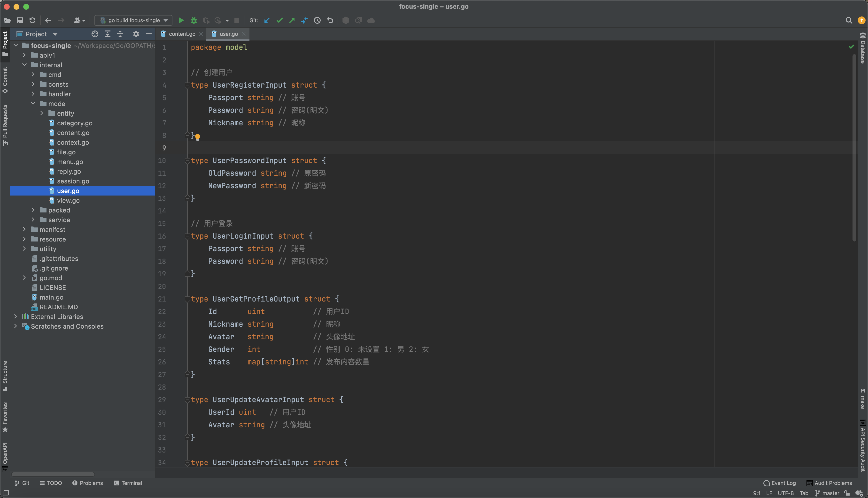868x498 pixels.
Task: Open Project panel settings gear
Action: 136,34
